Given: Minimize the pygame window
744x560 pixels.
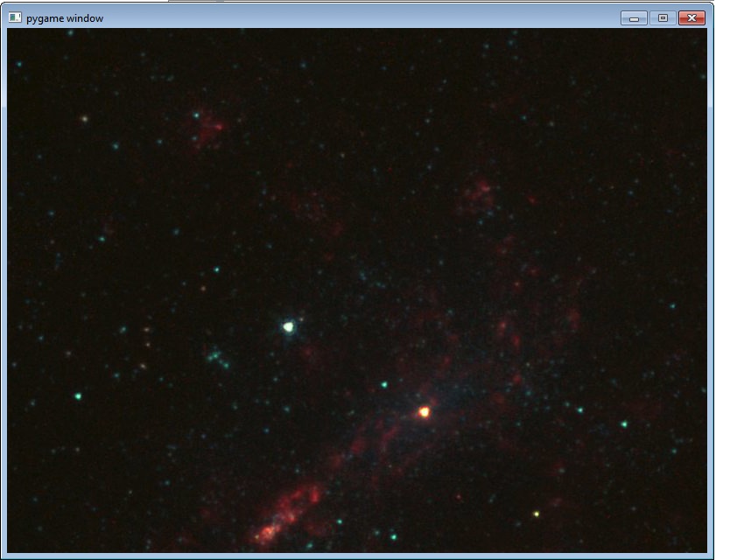Looking at the screenshot, I should coord(634,18).
